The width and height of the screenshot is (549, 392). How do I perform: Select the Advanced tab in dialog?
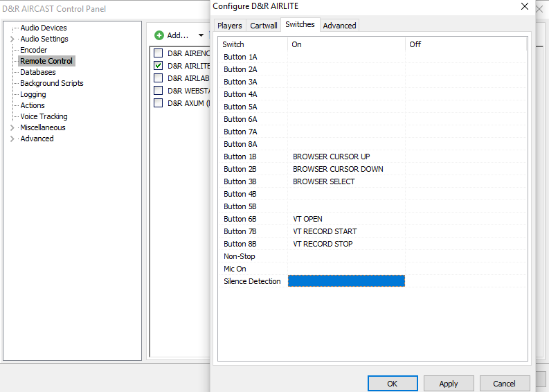(339, 26)
